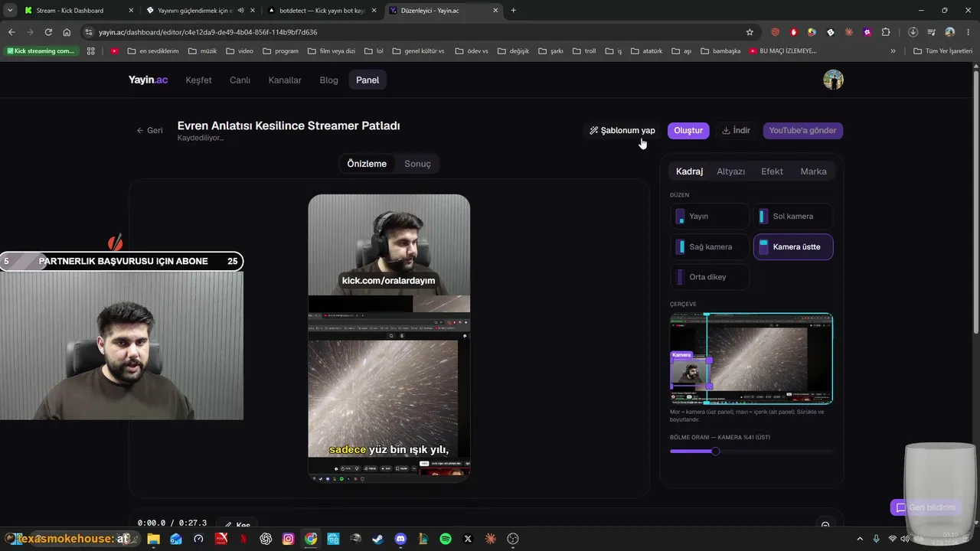
Task: Navigate to Kanallar
Action: (x=285, y=80)
